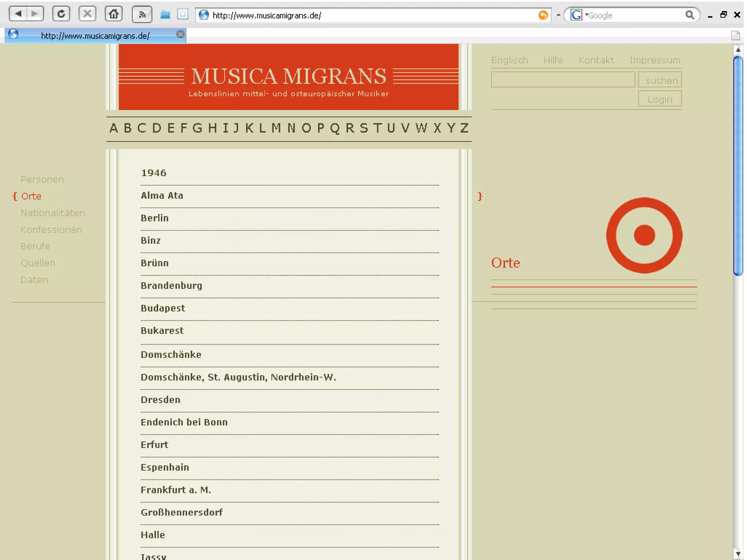This screenshot has height=560, width=747.
Task: Click the suchen search button
Action: pos(660,80)
